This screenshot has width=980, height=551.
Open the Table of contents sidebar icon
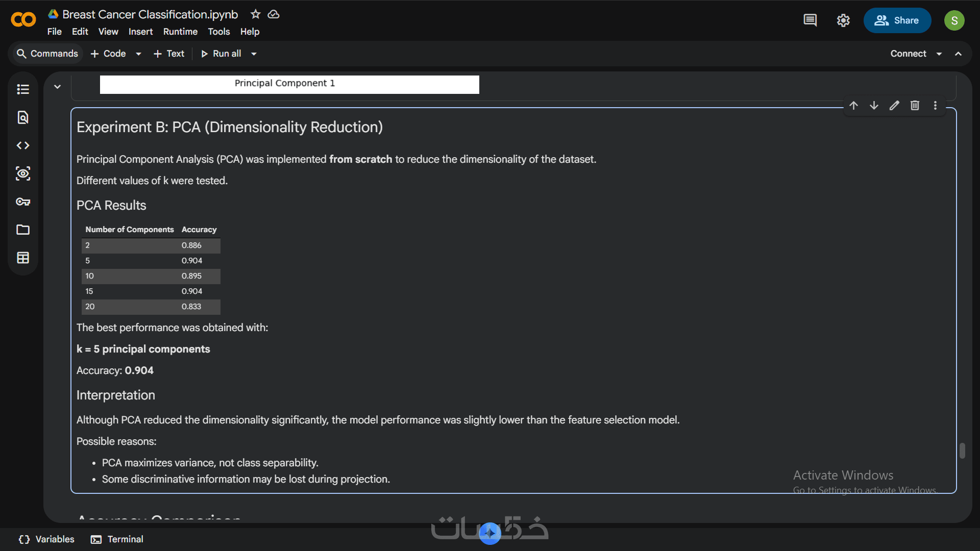23,89
